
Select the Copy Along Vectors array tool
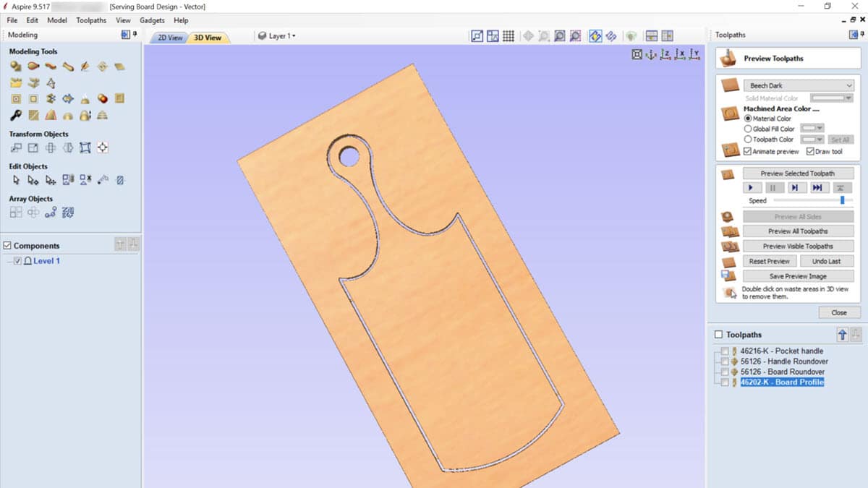(x=51, y=212)
